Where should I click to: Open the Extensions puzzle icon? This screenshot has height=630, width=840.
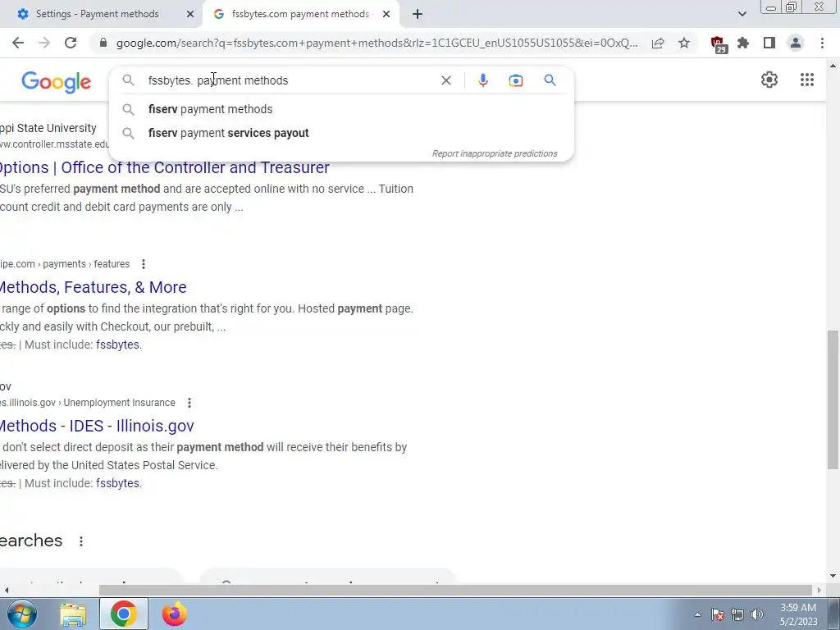(743, 43)
